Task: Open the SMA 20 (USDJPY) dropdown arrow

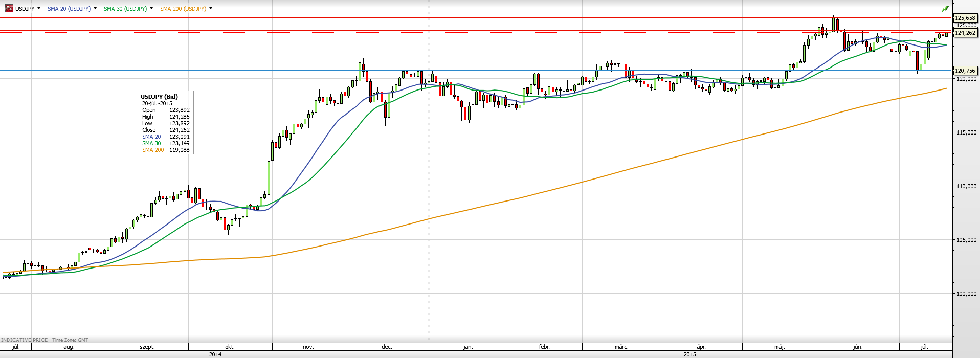Action: (x=95, y=8)
